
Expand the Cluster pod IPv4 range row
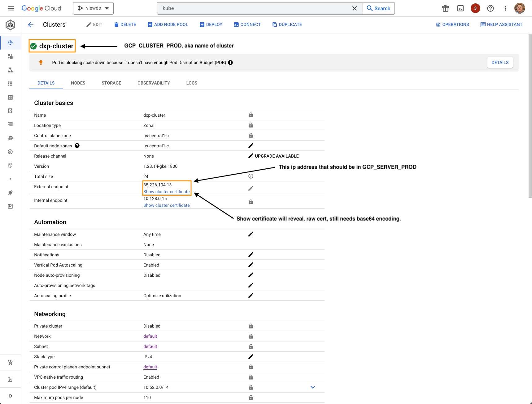click(x=313, y=387)
